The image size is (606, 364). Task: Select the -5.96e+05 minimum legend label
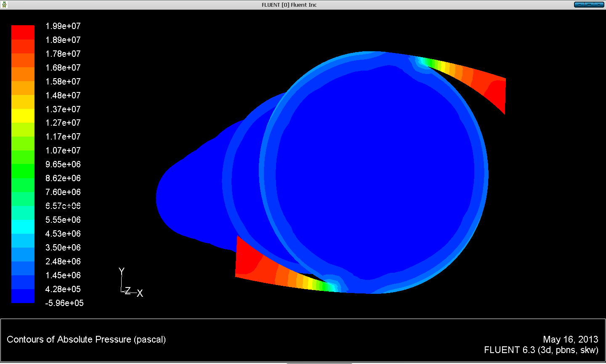click(x=64, y=303)
